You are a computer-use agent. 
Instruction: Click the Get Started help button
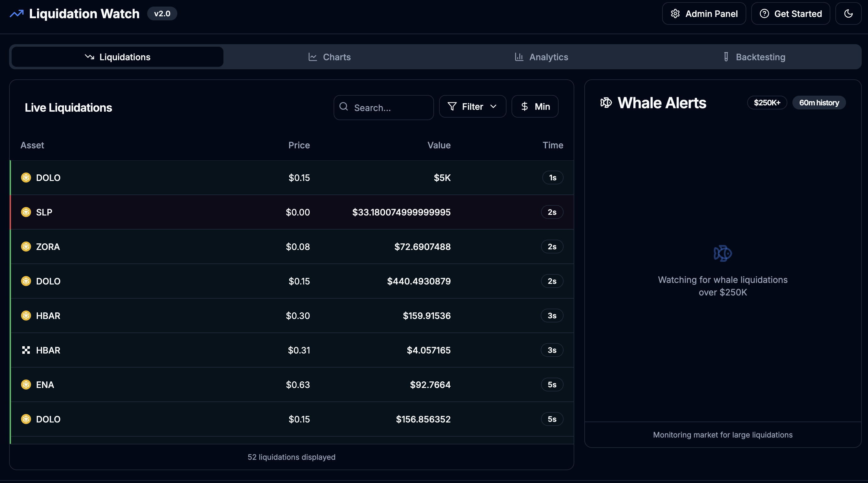[790, 14]
